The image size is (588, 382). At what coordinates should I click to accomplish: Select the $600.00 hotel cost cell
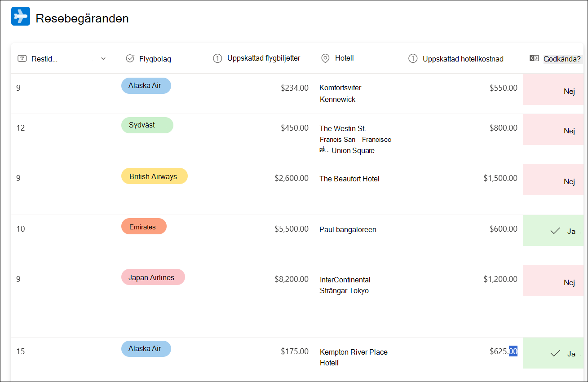(x=504, y=229)
